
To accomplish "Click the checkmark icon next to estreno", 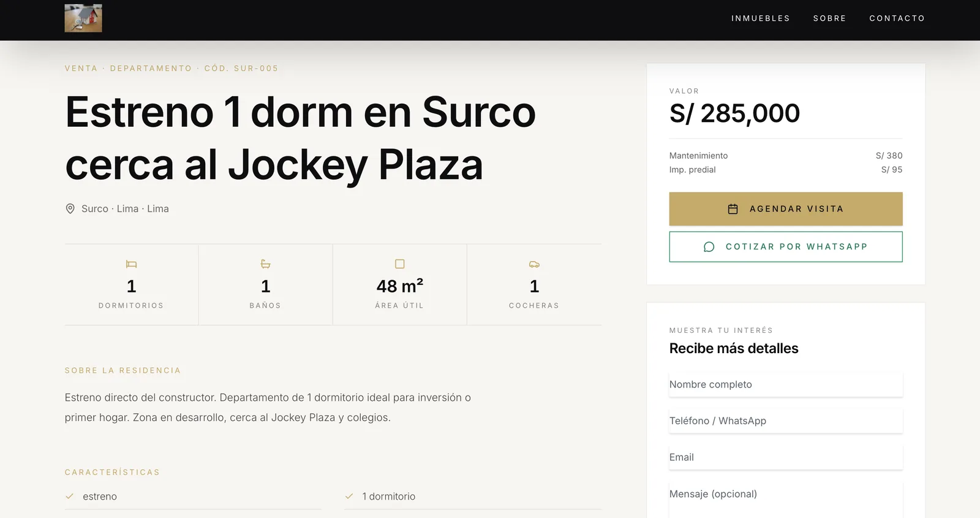I will [70, 497].
